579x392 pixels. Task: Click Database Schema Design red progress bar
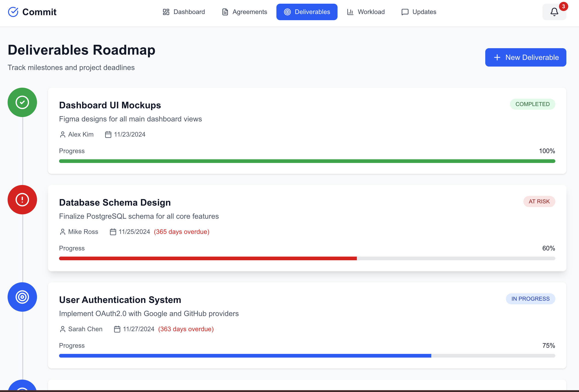pos(207,258)
